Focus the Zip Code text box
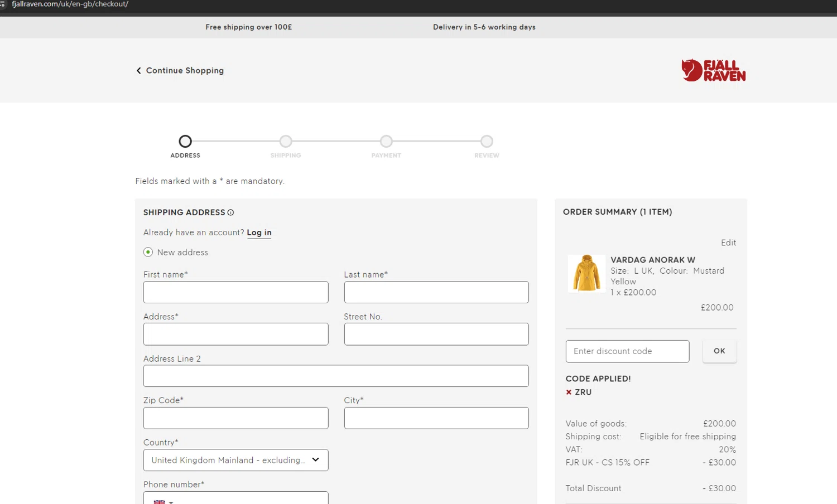This screenshot has width=837, height=504. 235,418
